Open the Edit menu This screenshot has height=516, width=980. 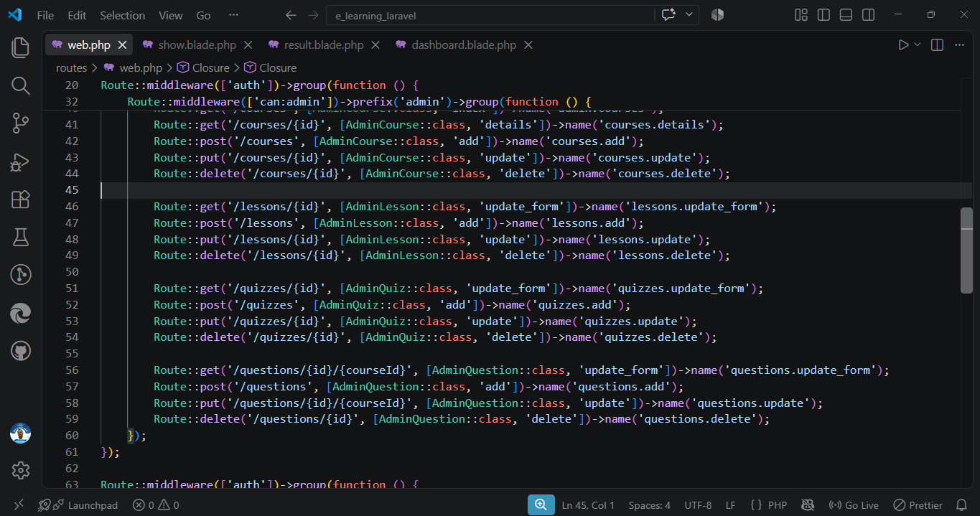point(77,15)
